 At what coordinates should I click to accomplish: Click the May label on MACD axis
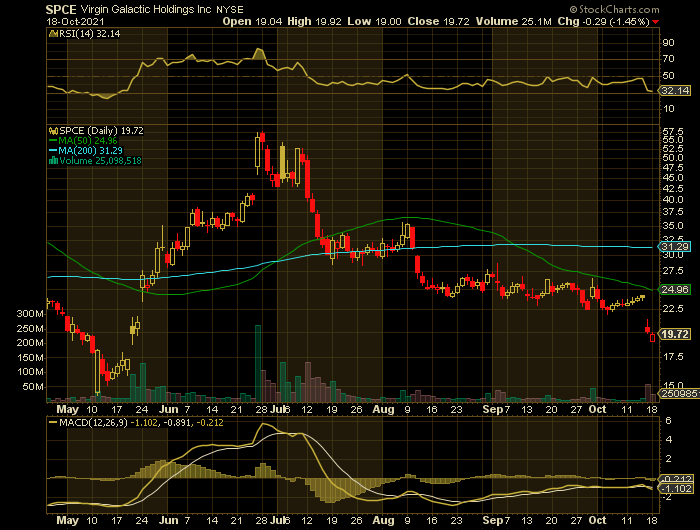tap(67, 520)
